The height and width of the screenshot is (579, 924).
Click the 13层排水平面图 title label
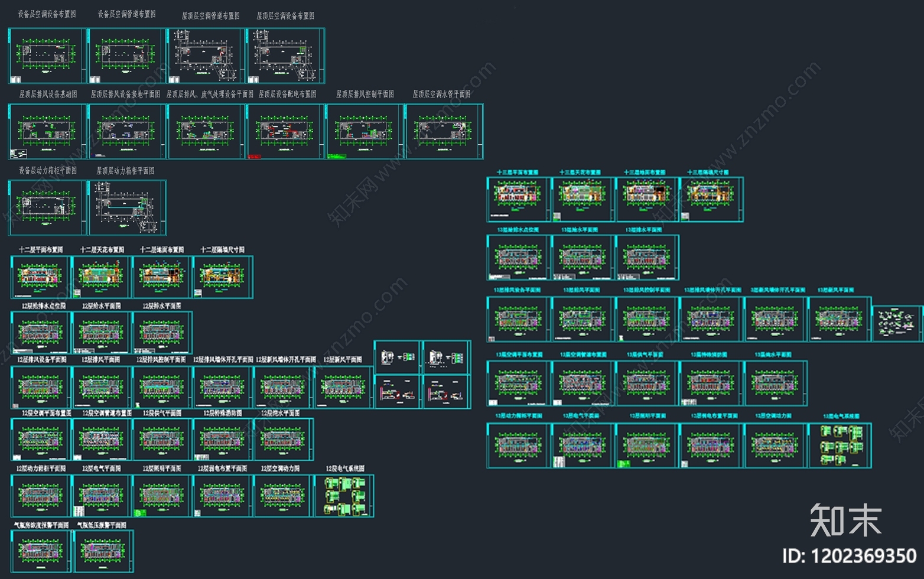[x=644, y=230]
